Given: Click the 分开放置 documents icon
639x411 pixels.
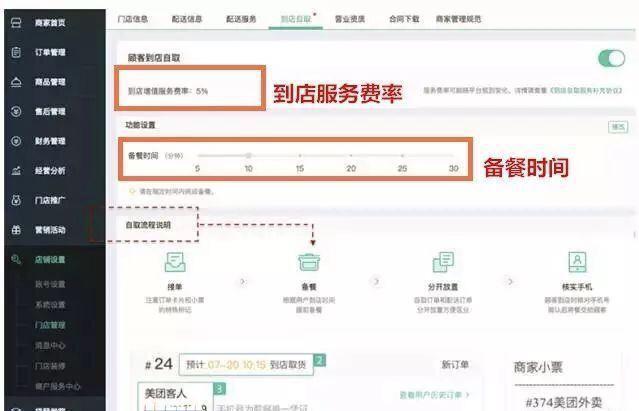Looking at the screenshot, I should click(x=443, y=262).
